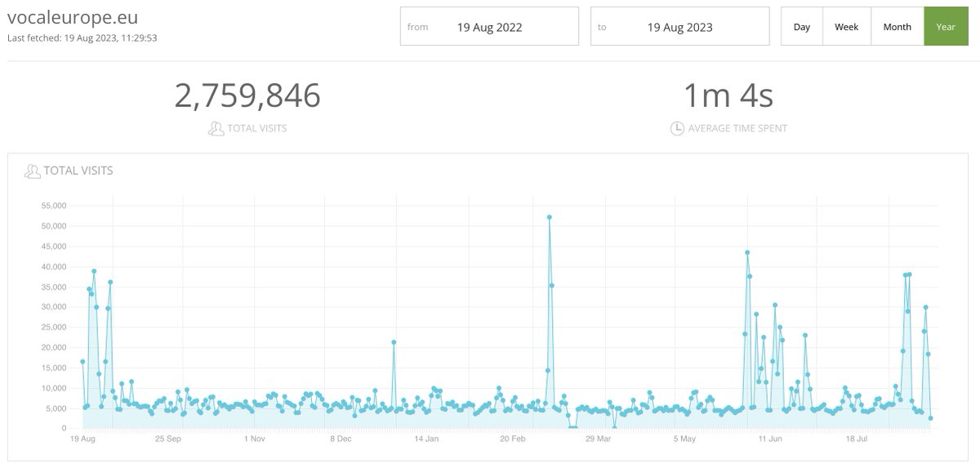Image resolution: width=980 pixels, height=472 pixels.
Task: Click the '1m 4s' average time value
Action: [728, 96]
